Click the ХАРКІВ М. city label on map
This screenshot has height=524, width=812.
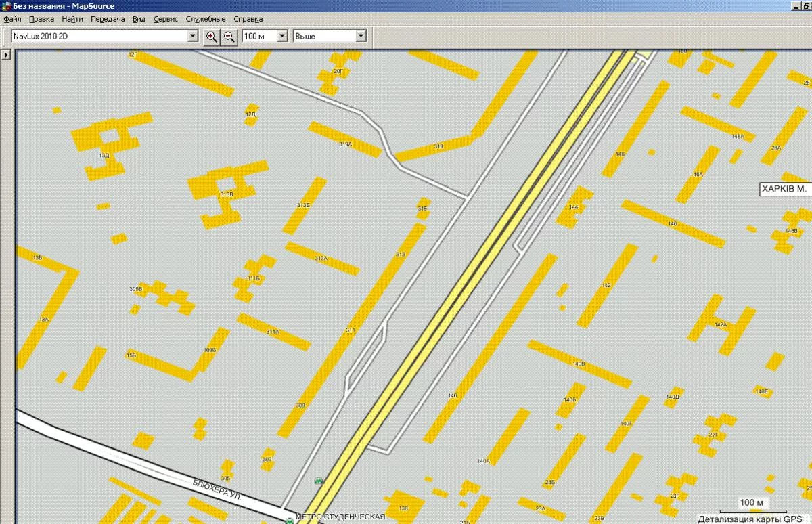[784, 189]
